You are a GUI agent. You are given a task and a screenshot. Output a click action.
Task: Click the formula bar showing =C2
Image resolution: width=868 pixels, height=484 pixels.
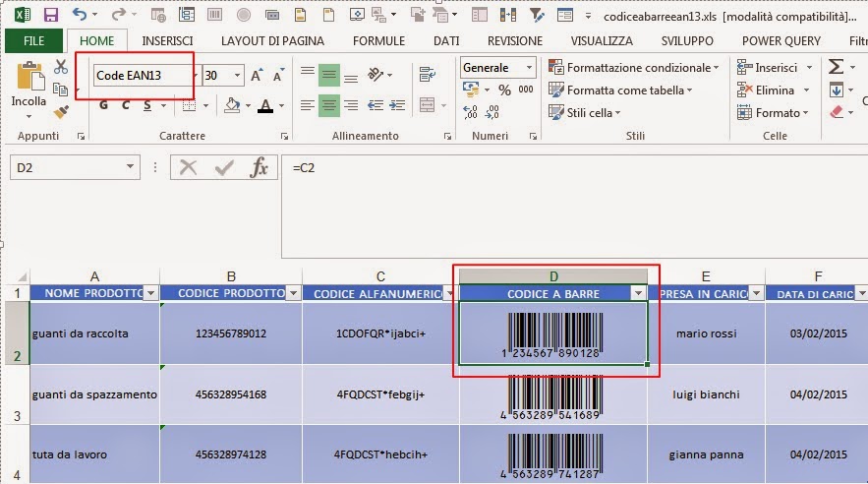pos(575,207)
